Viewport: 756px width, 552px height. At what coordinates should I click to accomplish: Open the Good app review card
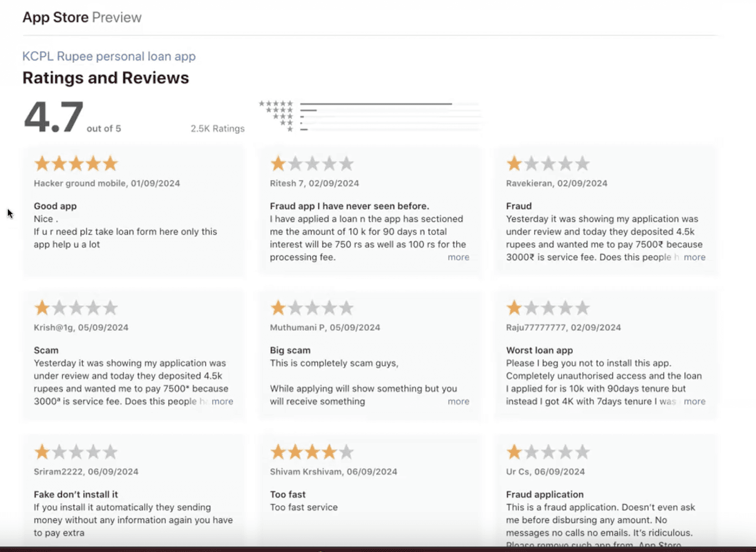tap(134, 211)
